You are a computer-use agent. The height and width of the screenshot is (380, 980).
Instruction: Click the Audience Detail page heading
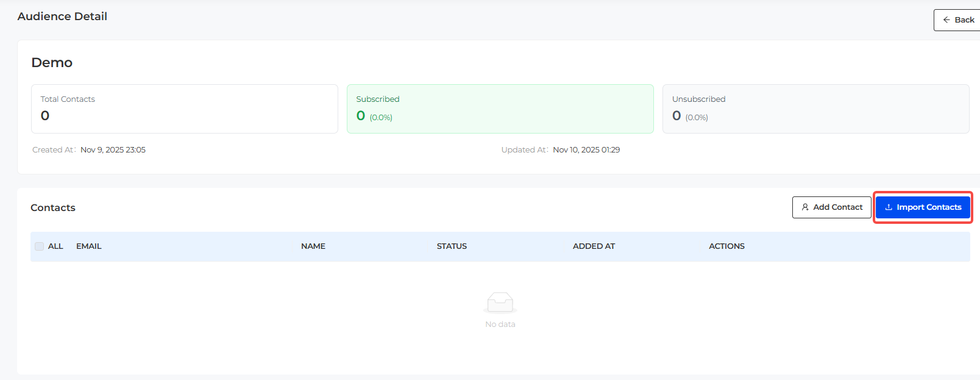(62, 16)
